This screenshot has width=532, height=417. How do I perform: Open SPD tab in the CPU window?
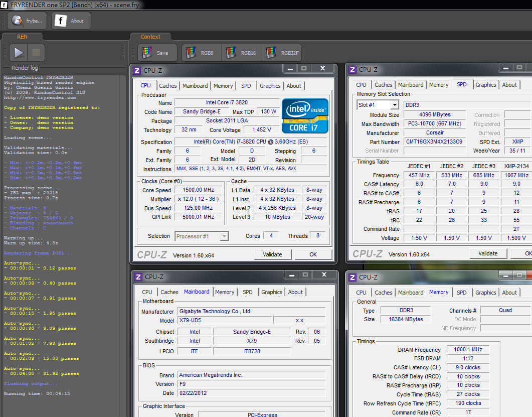246,86
